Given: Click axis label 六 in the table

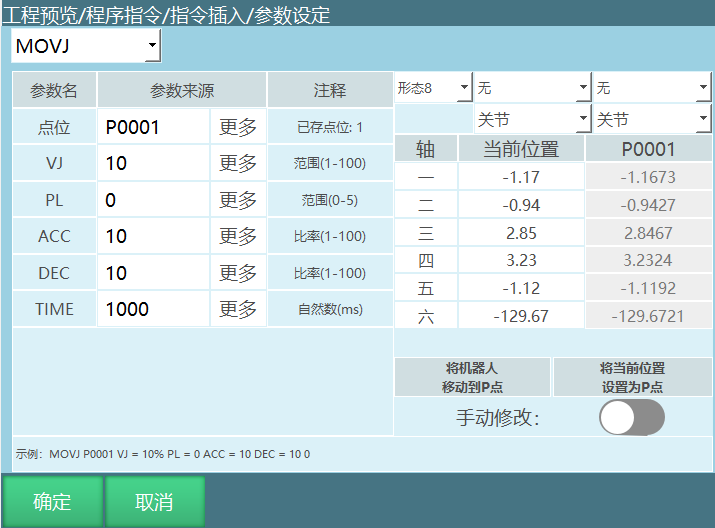Looking at the screenshot, I should [x=425, y=316].
